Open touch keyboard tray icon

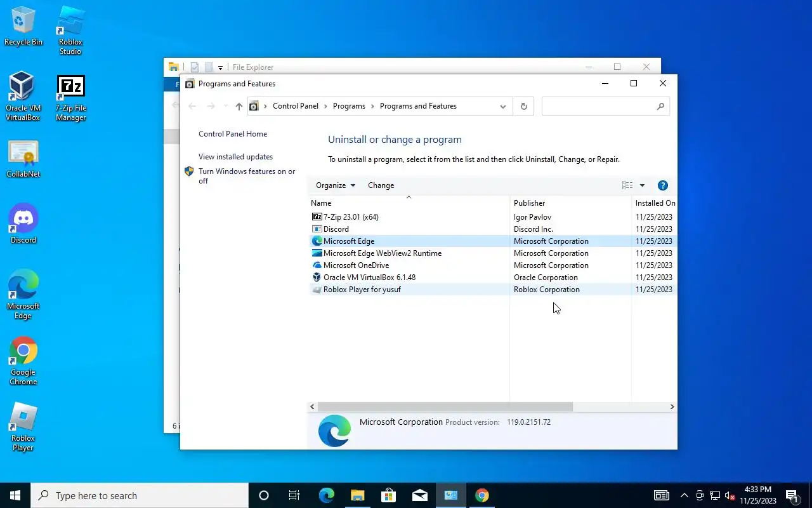(661, 495)
